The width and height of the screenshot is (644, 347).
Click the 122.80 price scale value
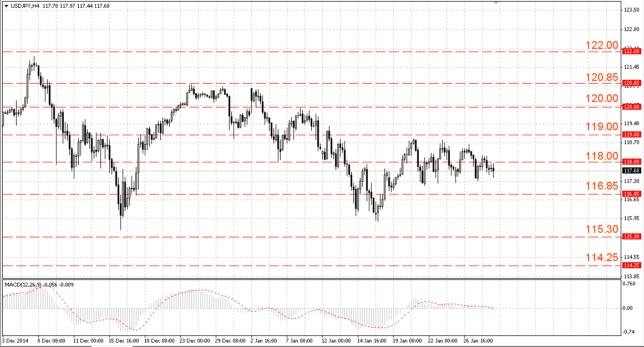(632, 29)
